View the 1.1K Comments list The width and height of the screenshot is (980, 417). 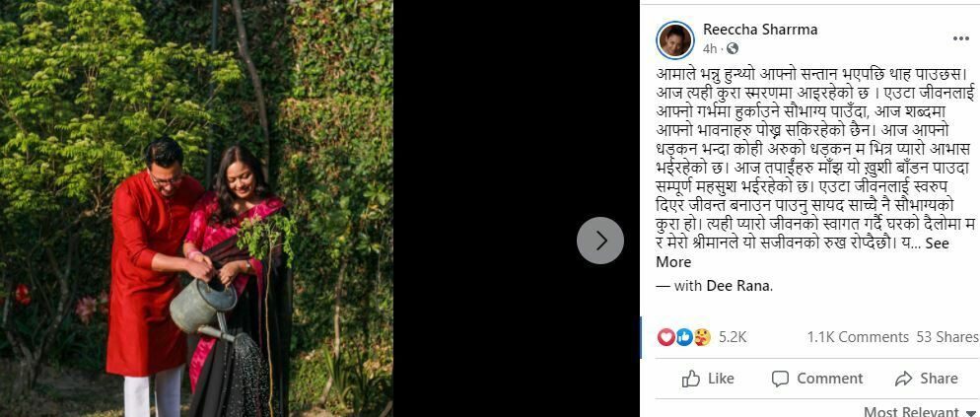(x=858, y=337)
